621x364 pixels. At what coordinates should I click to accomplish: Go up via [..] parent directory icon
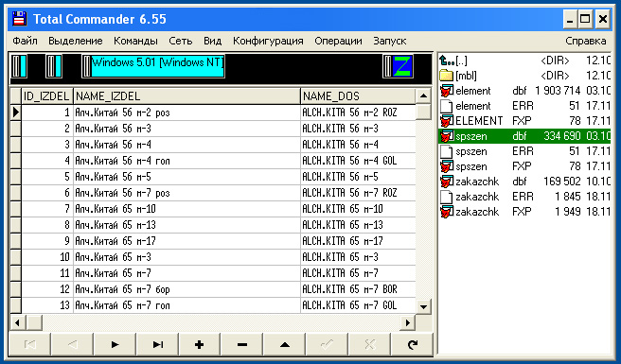coord(447,61)
